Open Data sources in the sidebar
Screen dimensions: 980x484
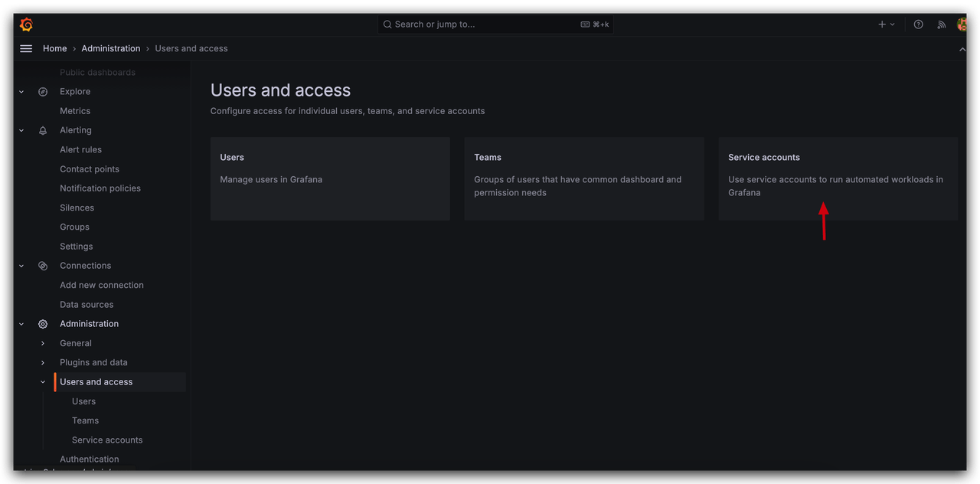click(87, 305)
